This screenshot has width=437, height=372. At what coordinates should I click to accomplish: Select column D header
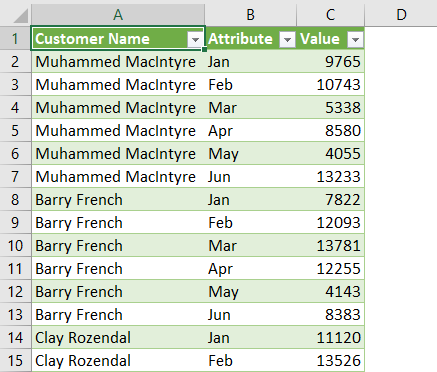pyautogui.click(x=401, y=15)
